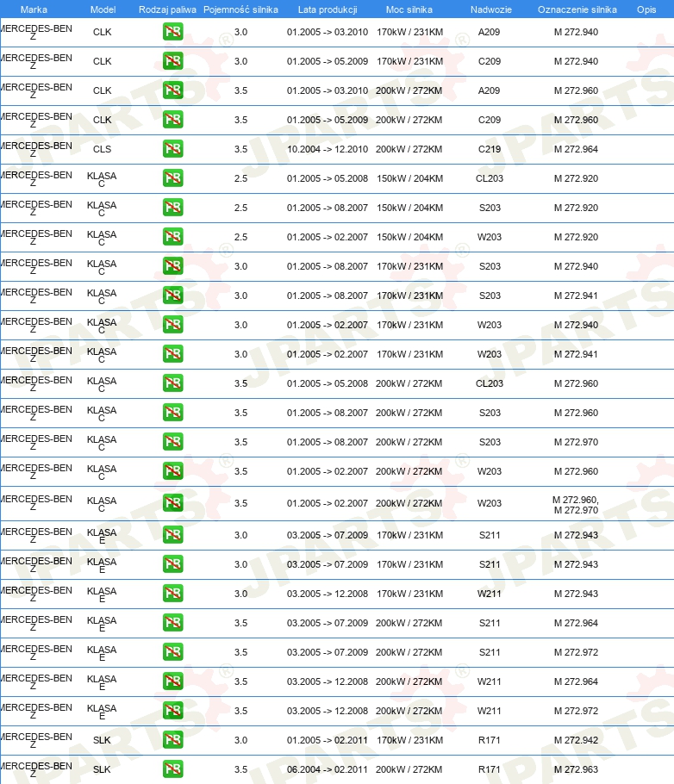Click fuel icon in CL203 3.5 M 272.960 row
Screen dimensions: 674x784
coord(172,383)
